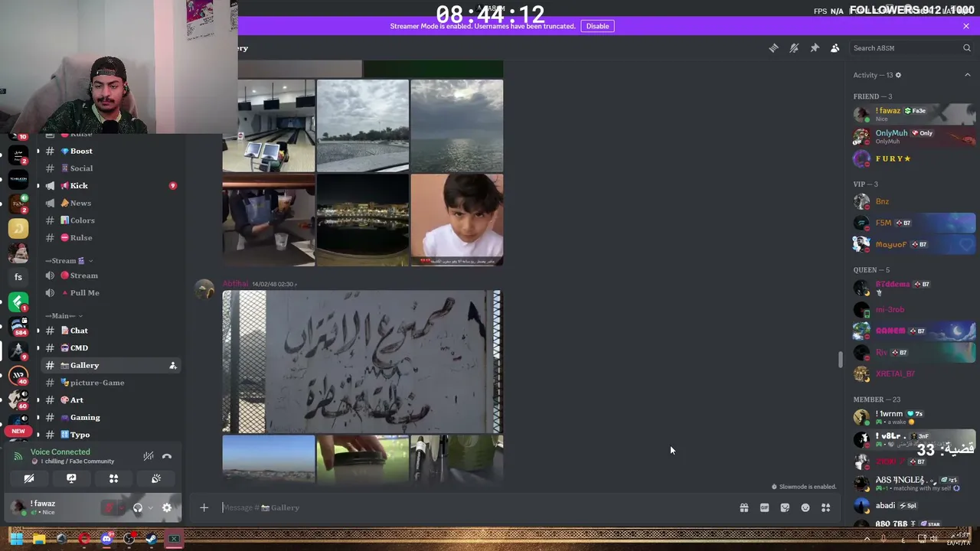Expand threads arrow beside CMD channel

click(38, 348)
